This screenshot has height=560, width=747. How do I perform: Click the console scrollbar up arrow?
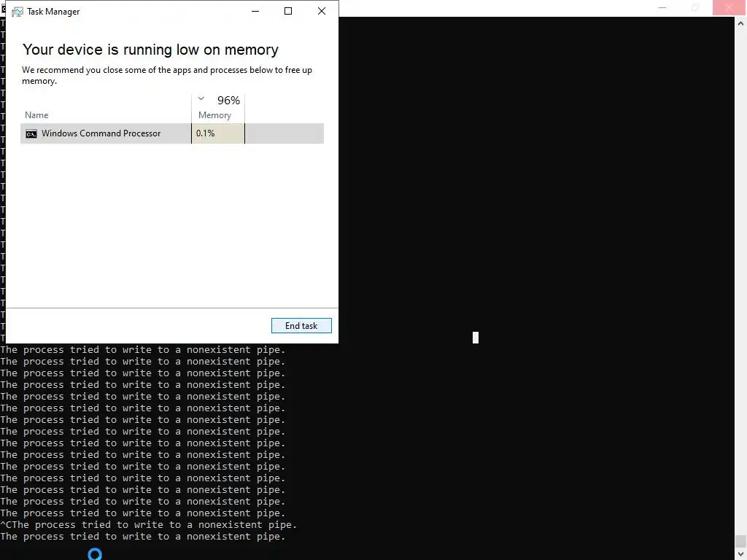[x=741, y=23]
